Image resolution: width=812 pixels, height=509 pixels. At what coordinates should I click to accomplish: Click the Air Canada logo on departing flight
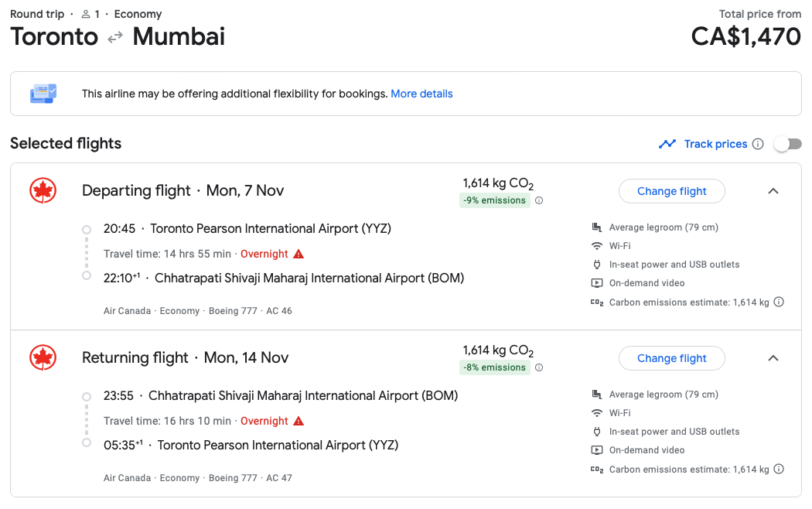pos(43,190)
